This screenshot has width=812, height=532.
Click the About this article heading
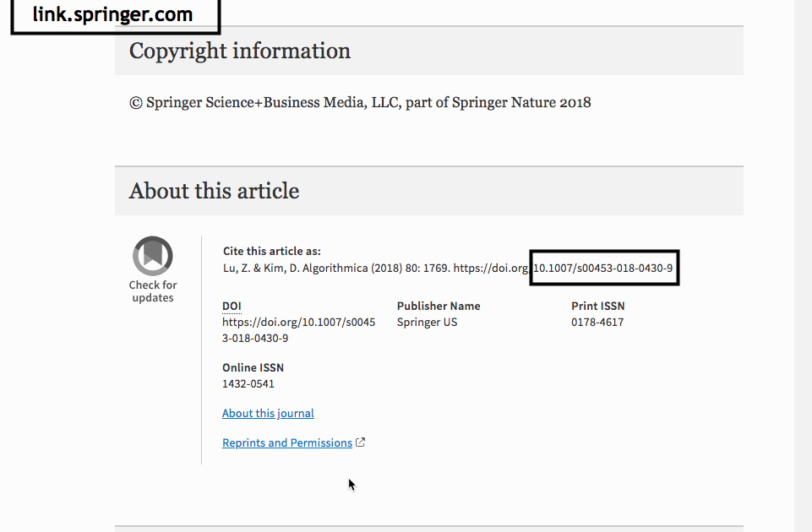[214, 191]
